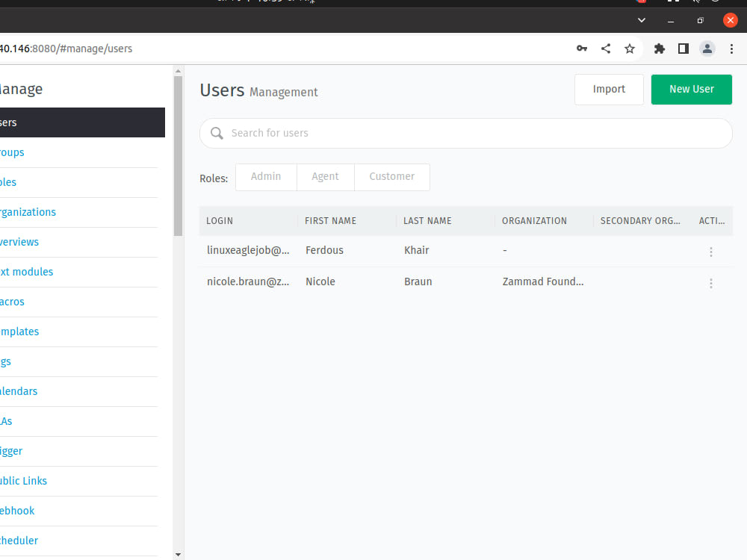Open actions menu for Nicole Braun row
Screen dimensions: 747x560
711,283
